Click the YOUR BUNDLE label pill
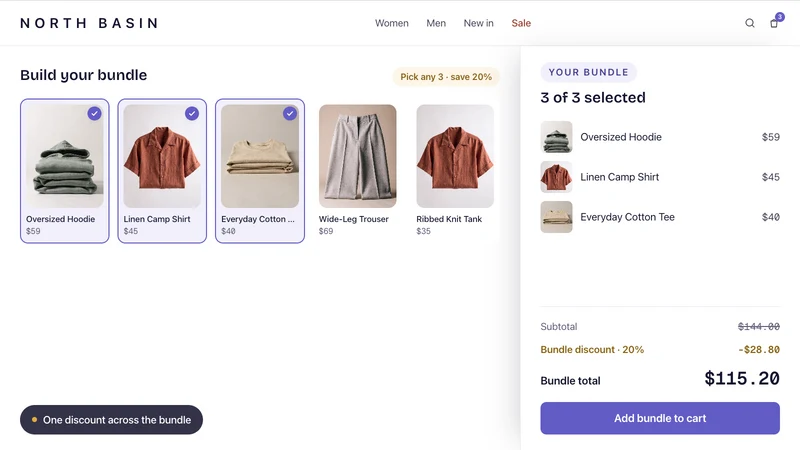This screenshot has width=800, height=450. pyautogui.click(x=588, y=72)
